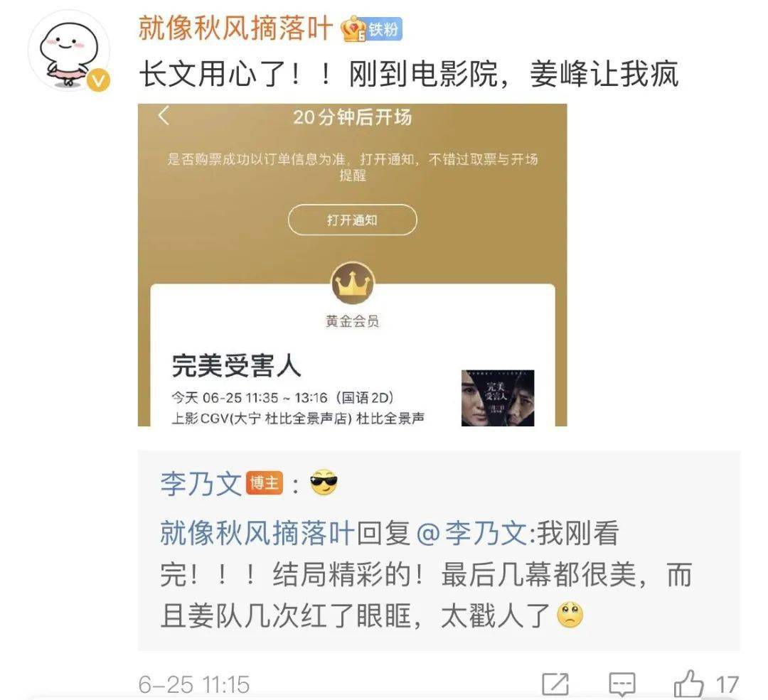Image resolution: width=768 pixels, height=700 pixels.
Task: Open username 就像秋风摘落叶 at top
Action: coord(235,28)
